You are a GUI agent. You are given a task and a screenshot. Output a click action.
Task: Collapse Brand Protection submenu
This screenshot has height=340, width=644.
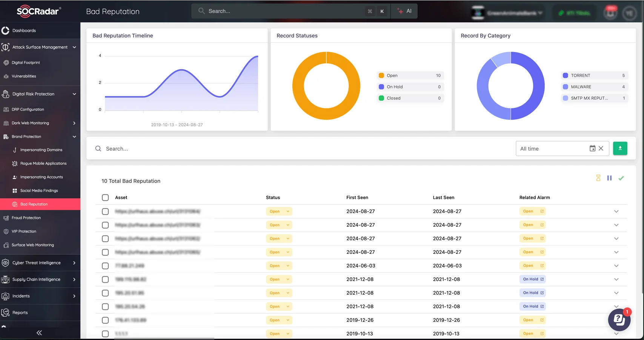tap(74, 137)
